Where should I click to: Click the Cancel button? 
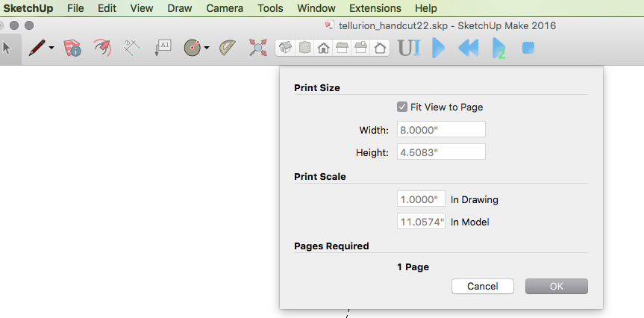pyautogui.click(x=483, y=287)
